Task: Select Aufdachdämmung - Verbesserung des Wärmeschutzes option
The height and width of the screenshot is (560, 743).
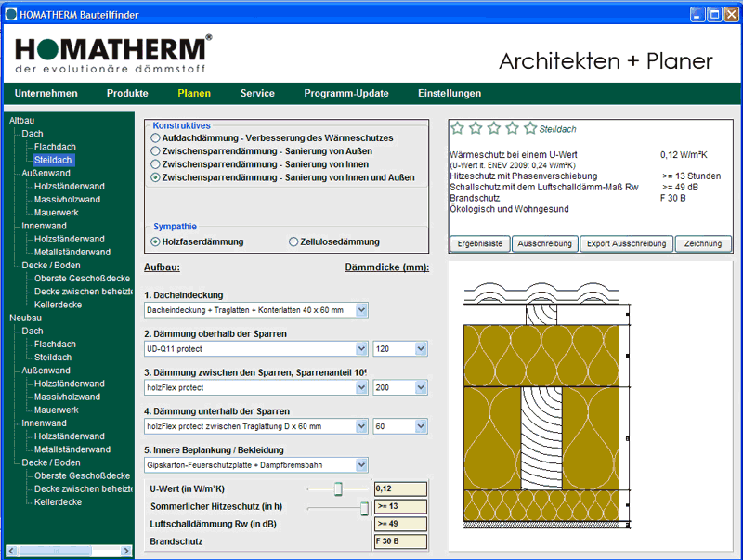Action: 155,138
